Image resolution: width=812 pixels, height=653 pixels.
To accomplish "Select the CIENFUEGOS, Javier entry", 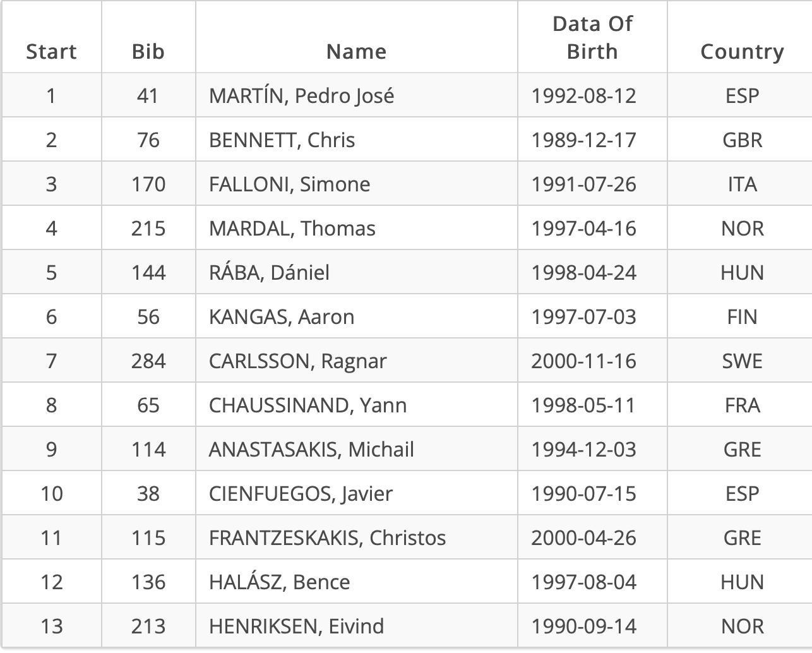I will click(x=301, y=493).
